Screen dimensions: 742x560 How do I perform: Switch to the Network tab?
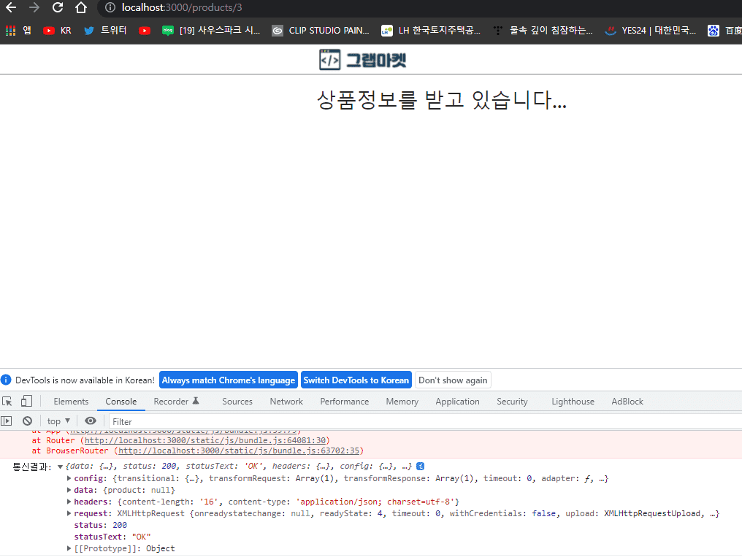click(286, 402)
